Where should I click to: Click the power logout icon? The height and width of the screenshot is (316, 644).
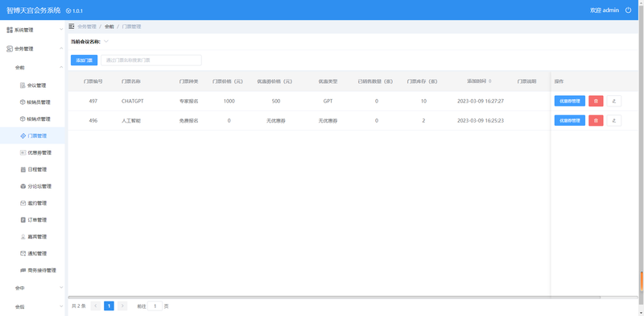pyautogui.click(x=628, y=10)
